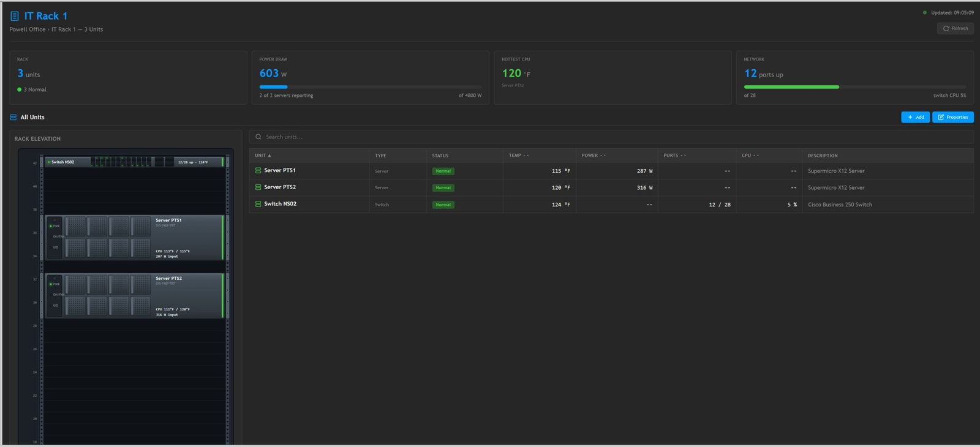The image size is (980, 447).
Task: Open Server PTS2 table row name
Action: pos(280,187)
